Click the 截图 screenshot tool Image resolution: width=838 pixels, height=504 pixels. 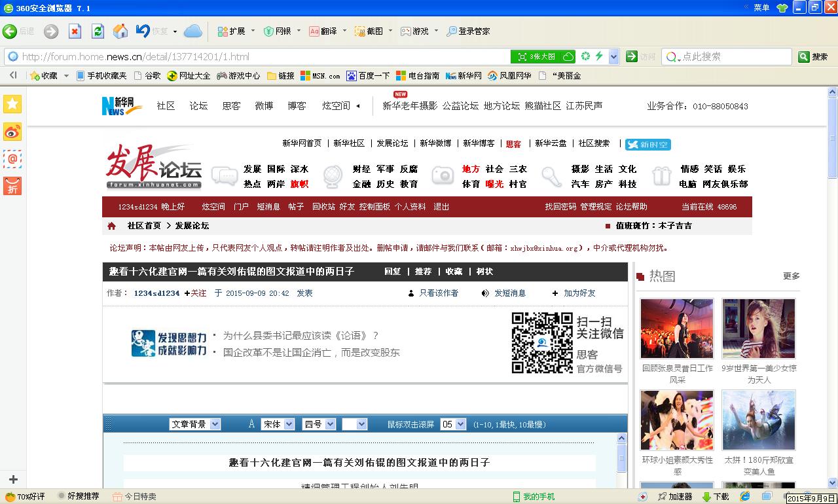[x=369, y=31]
